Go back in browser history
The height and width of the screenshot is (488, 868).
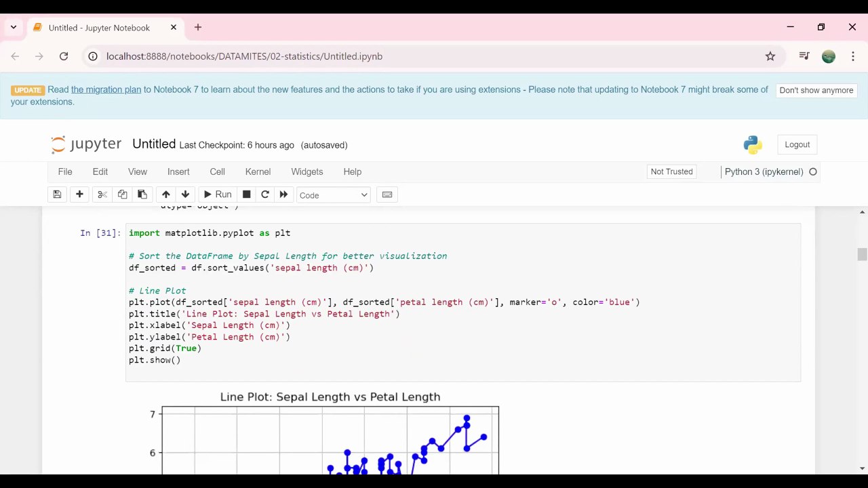pos(15,56)
